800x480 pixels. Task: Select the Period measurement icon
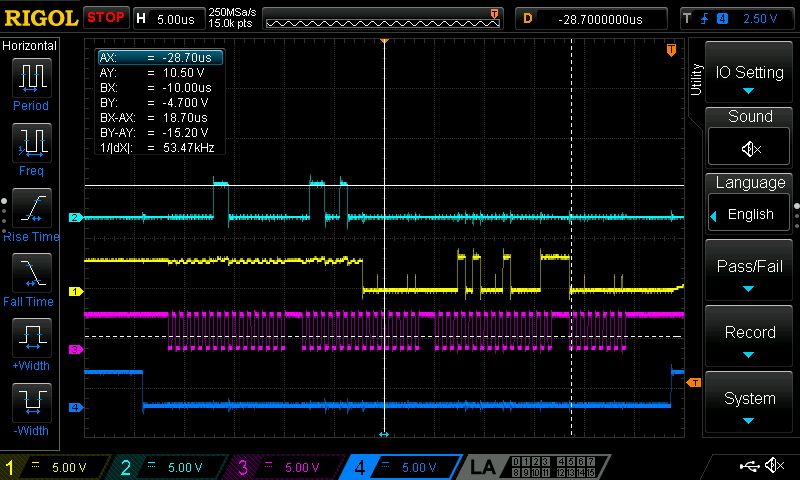click(x=32, y=78)
